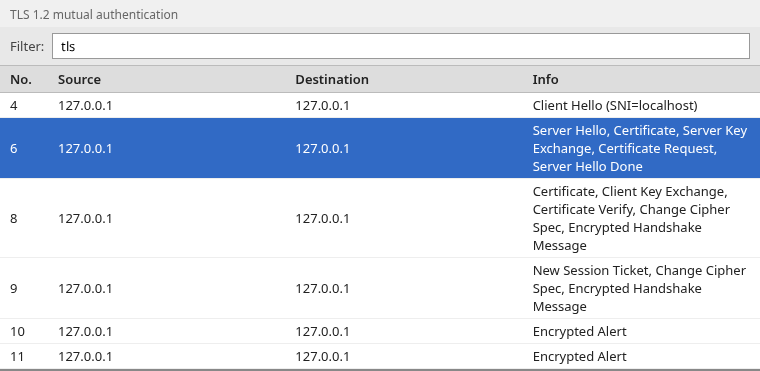Click source 127.0.0.1 in packet 4 row
Screen dimensions: 760x371
(x=85, y=106)
